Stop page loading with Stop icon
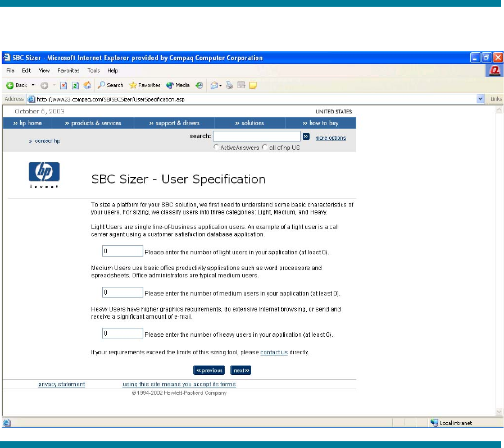 [63, 85]
